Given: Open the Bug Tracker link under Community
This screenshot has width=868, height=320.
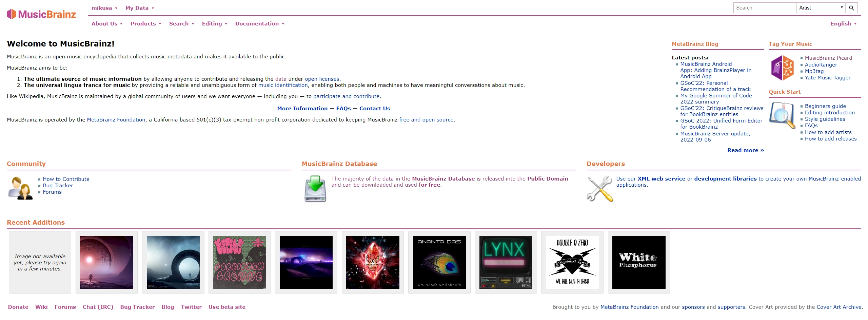Looking at the screenshot, I should tap(58, 185).
